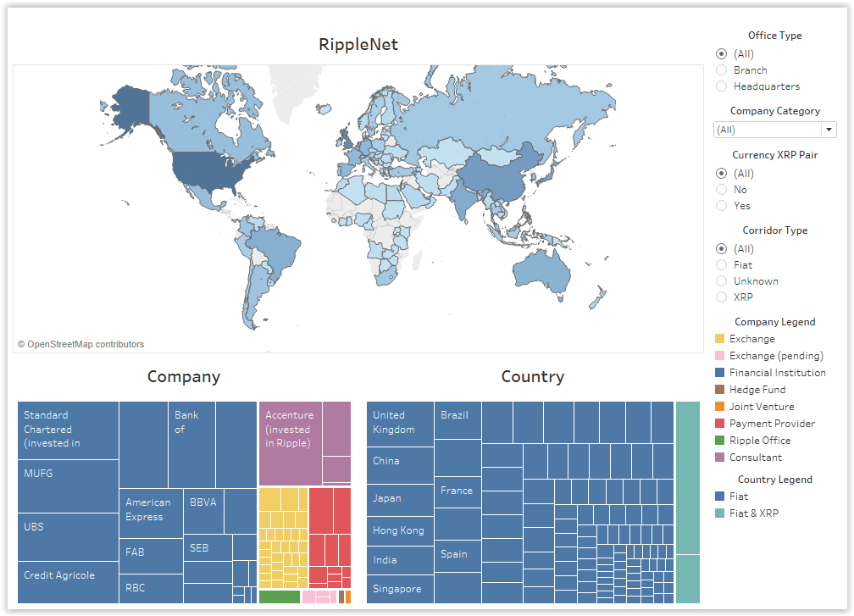The width and height of the screenshot is (854, 616).
Task: Select the Fiat corridor type radio
Action: (721, 264)
